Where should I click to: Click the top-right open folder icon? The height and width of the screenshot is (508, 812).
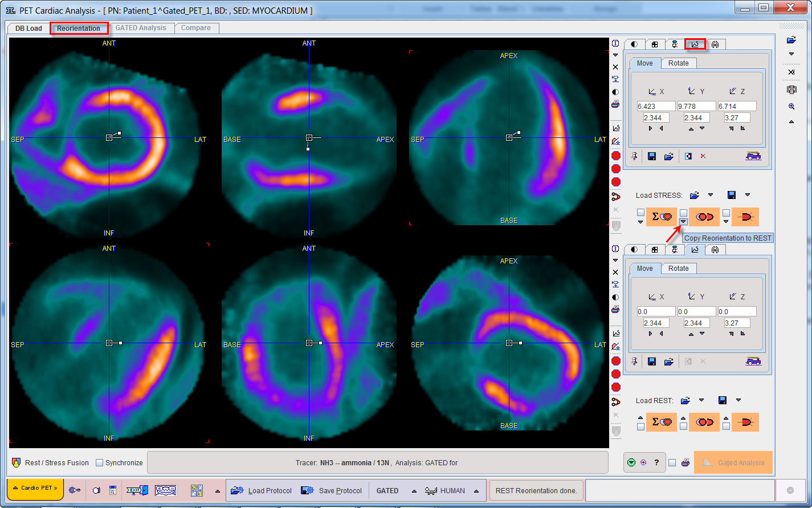tap(791, 40)
